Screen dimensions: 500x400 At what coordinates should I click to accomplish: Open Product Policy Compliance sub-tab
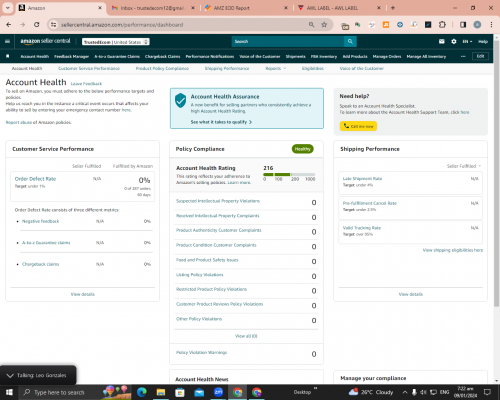[x=162, y=68]
